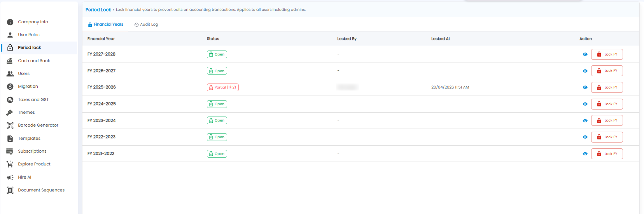View details via eye icon for FY 2023-2024

[585, 121]
